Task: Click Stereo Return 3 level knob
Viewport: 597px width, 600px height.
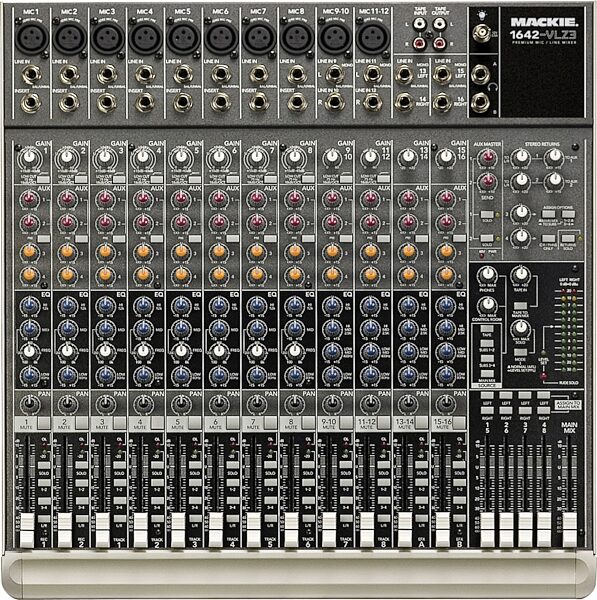Action: tap(520, 213)
